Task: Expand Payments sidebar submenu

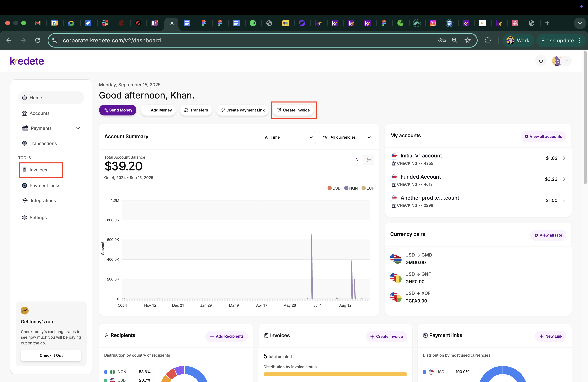Action: [78, 128]
